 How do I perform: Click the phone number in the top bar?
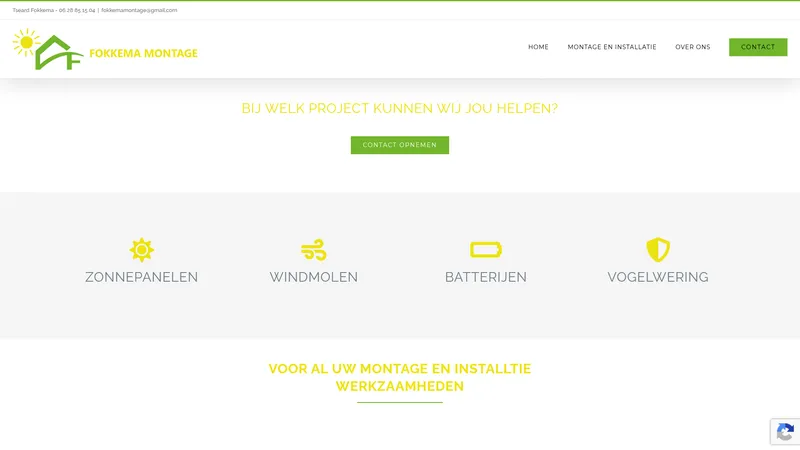(77, 10)
